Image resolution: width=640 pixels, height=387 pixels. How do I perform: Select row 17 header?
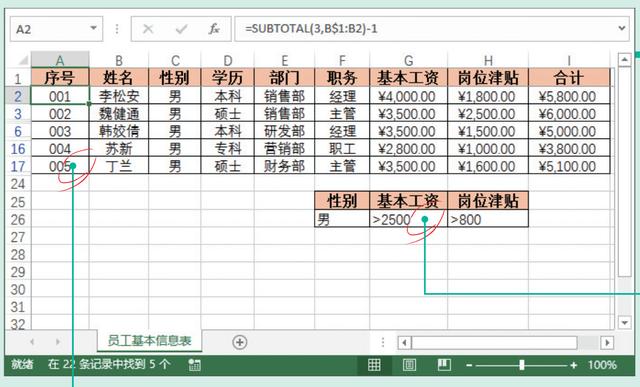pyautogui.click(x=18, y=166)
